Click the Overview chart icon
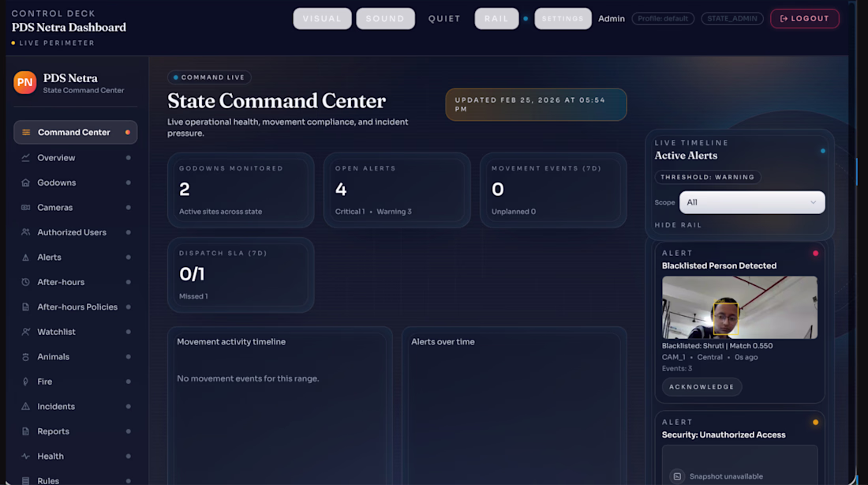The width and height of the screenshot is (868, 485). 25,158
